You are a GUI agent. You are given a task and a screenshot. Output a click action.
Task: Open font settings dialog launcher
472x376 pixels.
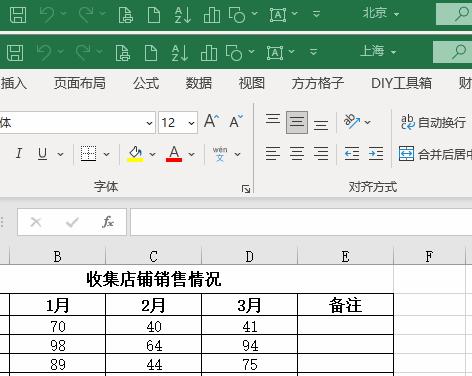pos(246,189)
